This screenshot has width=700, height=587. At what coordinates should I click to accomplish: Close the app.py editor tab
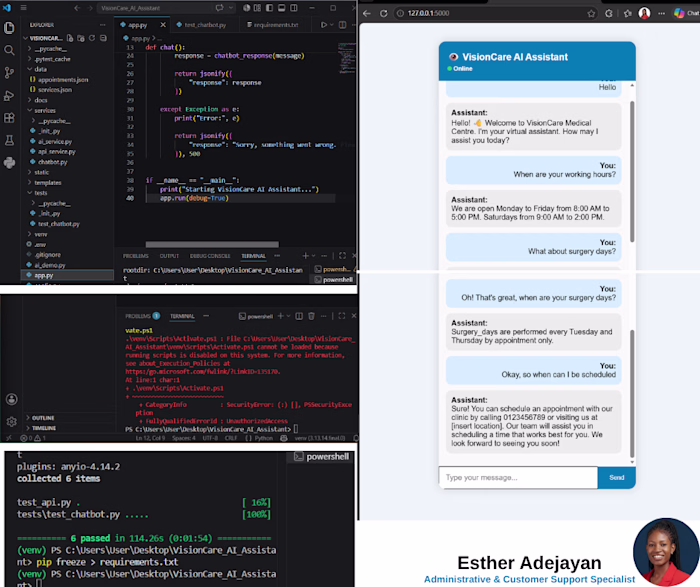point(162,25)
